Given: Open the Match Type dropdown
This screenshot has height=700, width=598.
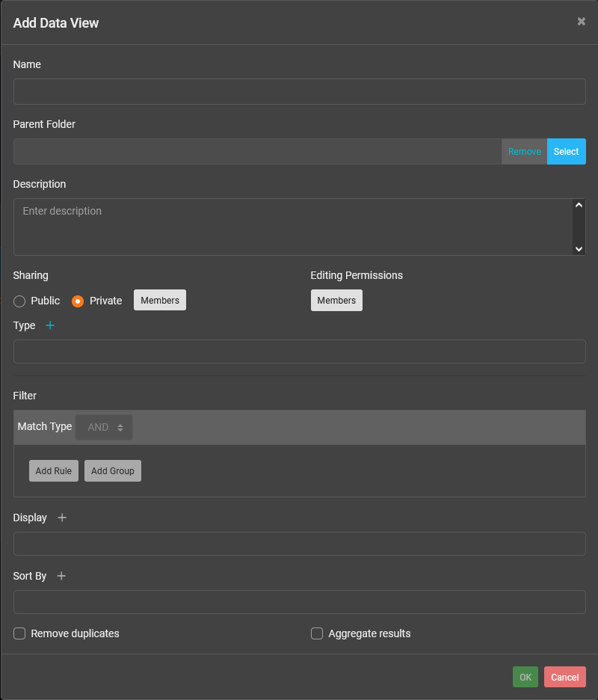Looking at the screenshot, I should [x=103, y=426].
